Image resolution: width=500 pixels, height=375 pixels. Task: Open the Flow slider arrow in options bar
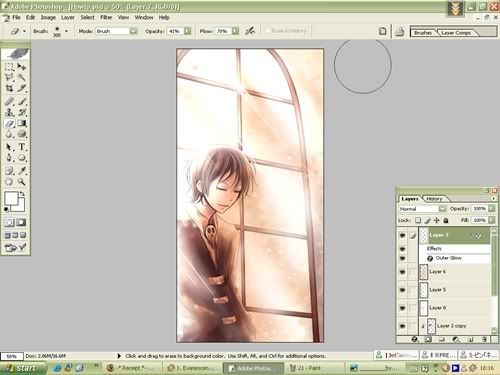pyautogui.click(x=235, y=31)
